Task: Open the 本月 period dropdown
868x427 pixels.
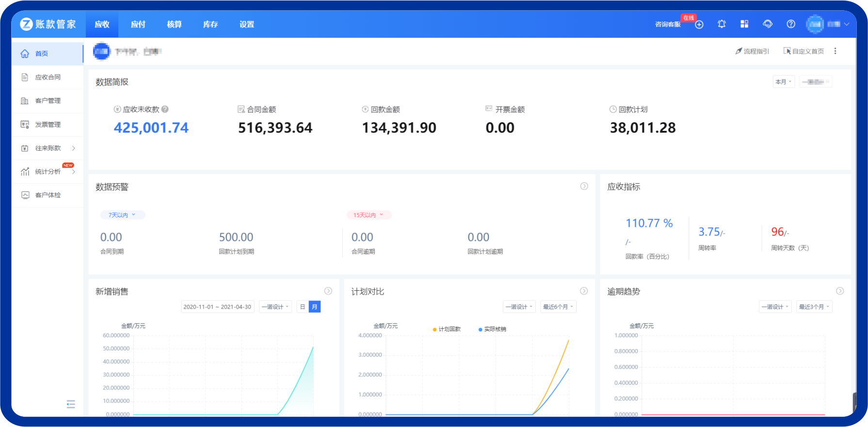Action: pos(783,82)
